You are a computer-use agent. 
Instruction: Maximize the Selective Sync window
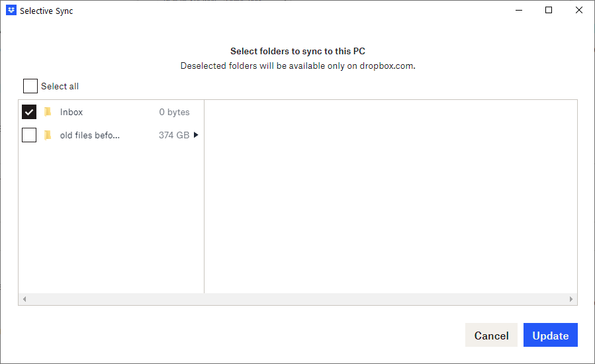(549, 11)
